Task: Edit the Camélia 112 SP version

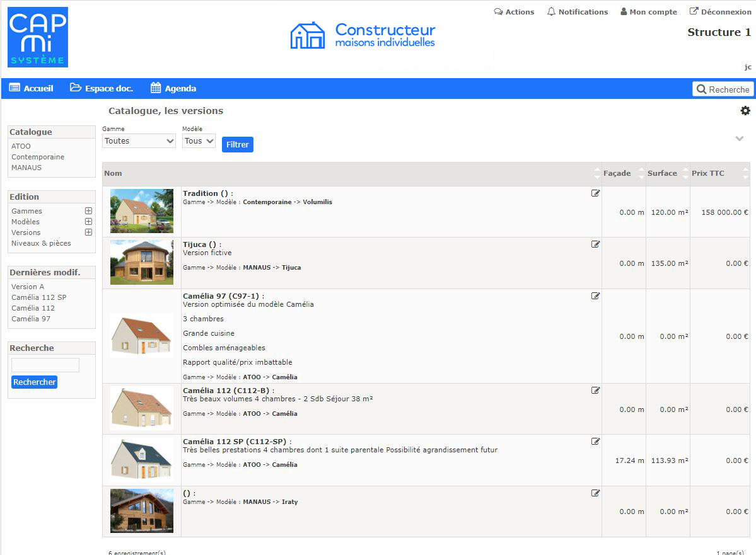Action: point(595,442)
